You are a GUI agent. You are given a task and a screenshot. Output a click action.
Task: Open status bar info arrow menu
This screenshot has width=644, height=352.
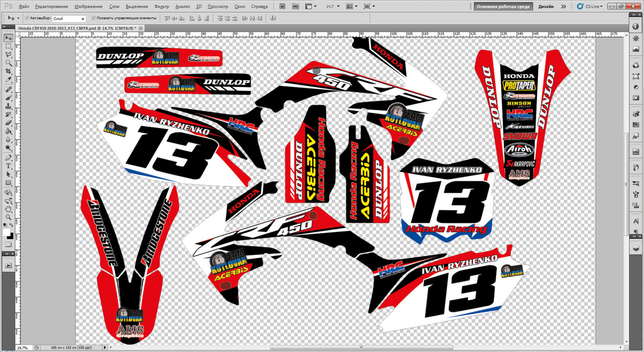point(105,347)
